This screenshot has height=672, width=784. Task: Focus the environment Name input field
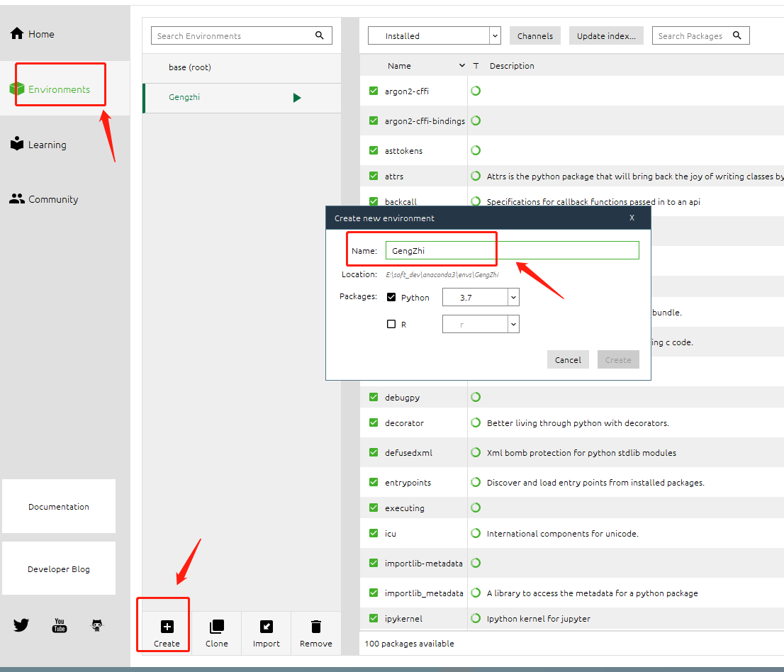tap(513, 250)
